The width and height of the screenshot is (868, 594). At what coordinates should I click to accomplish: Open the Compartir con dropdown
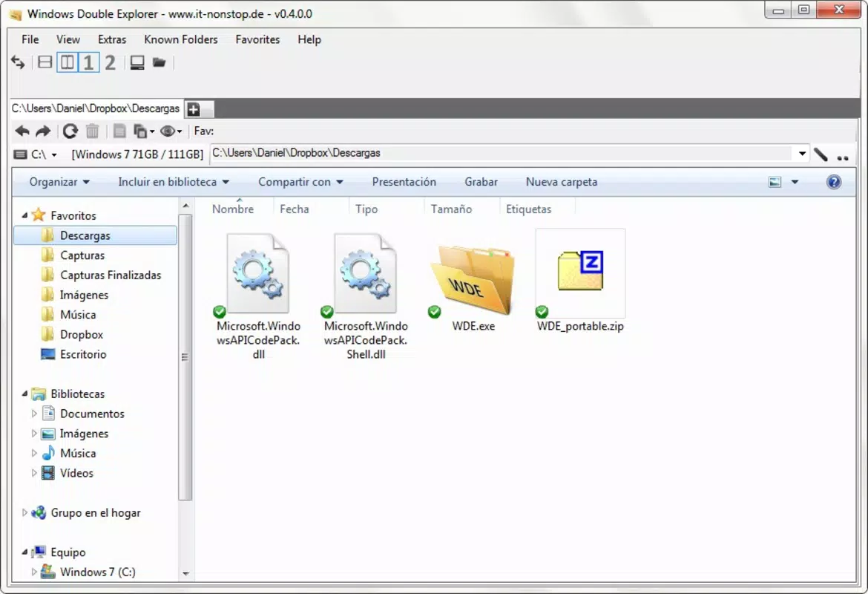pos(300,182)
